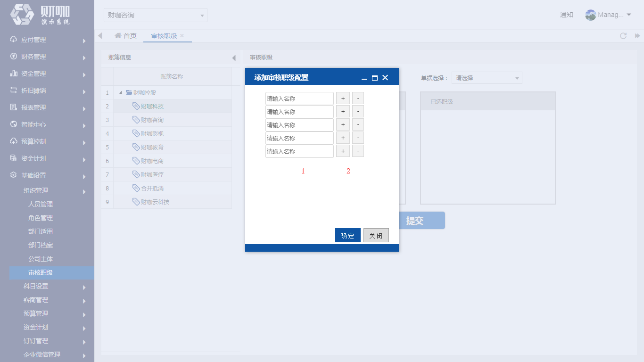Viewport: 644px width, 362px height.
Task: Open 角色管理 in the sidebar
Action: pos(41,218)
